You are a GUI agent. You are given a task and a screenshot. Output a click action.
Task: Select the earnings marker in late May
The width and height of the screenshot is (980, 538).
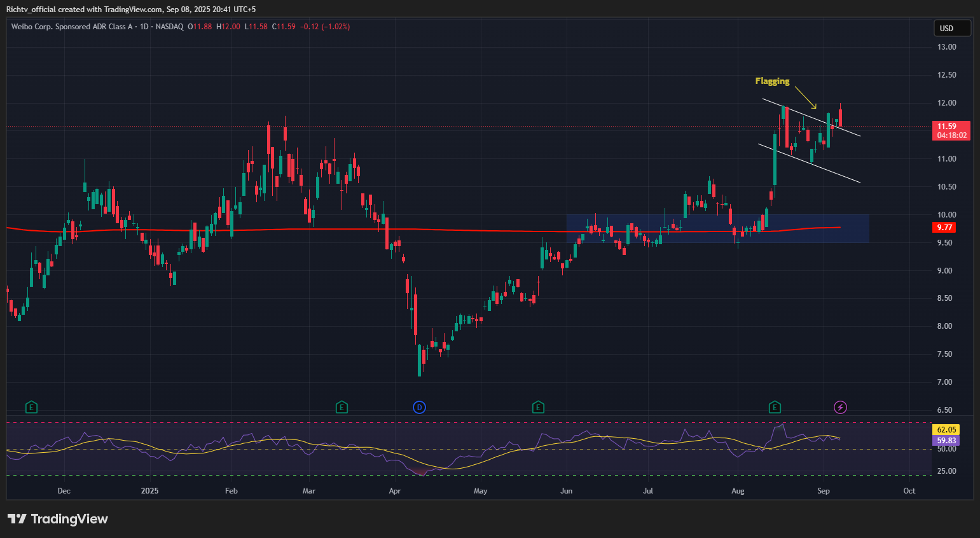point(538,407)
